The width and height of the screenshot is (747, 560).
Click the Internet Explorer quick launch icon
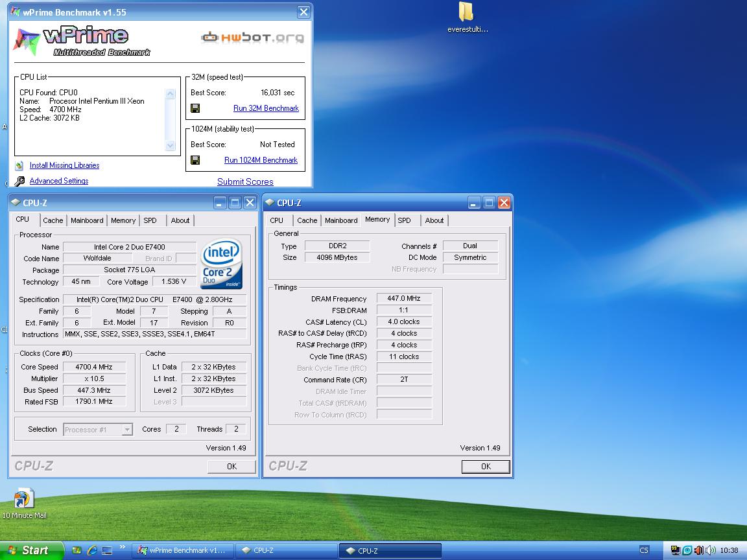coord(92,550)
